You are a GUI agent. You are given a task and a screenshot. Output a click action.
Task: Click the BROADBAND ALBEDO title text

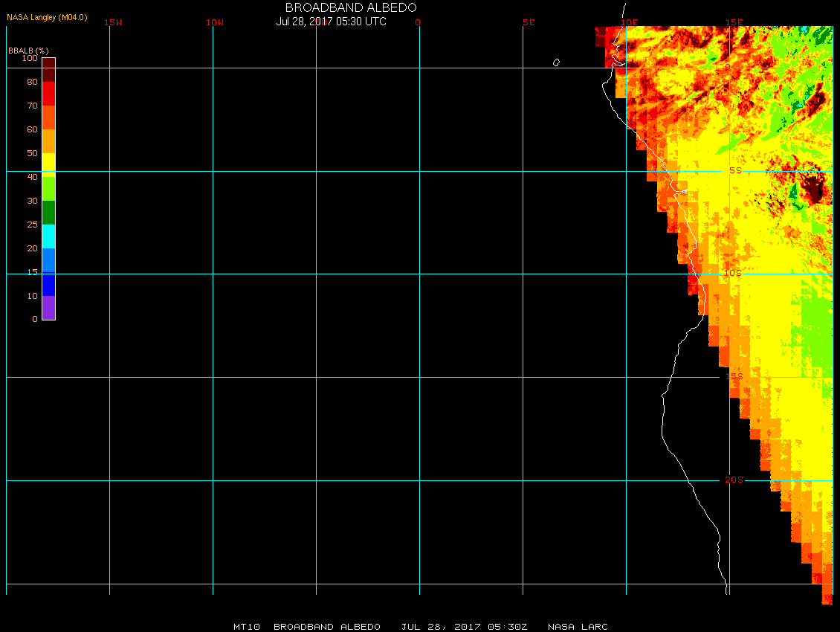[x=351, y=7]
